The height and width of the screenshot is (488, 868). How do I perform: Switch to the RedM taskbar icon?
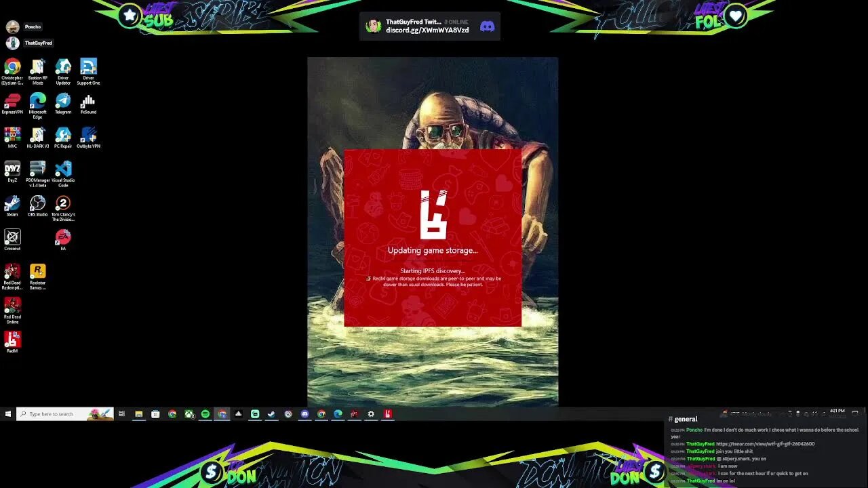point(388,414)
